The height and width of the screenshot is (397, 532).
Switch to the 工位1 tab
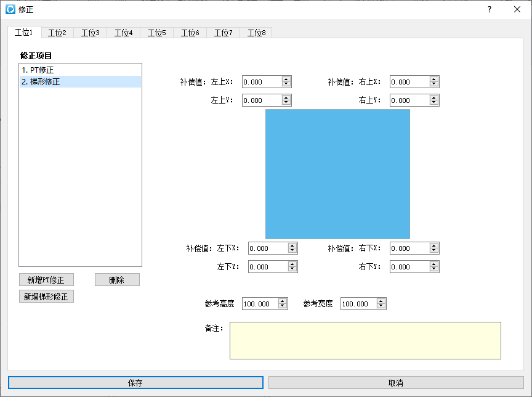pyautogui.click(x=25, y=32)
